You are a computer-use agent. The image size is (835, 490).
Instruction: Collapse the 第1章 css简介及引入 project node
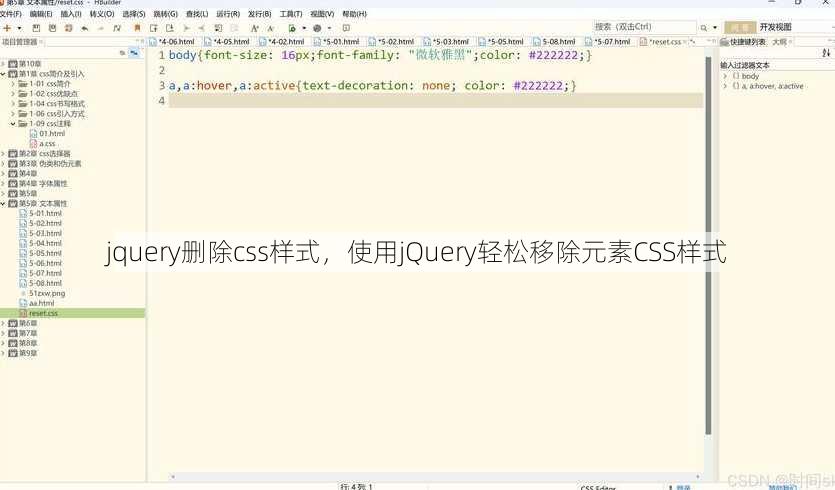pos(3,74)
